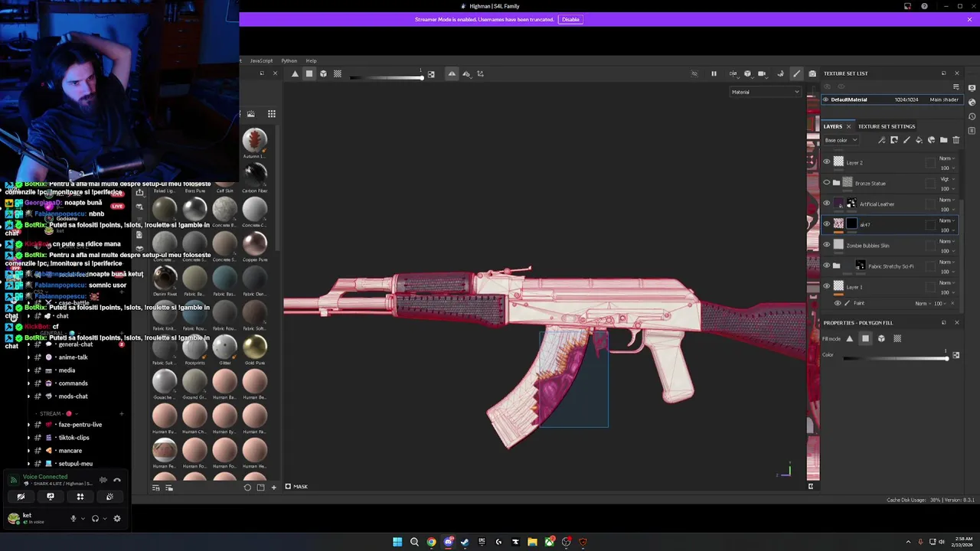Add a new fill layer icon

(919, 140)
